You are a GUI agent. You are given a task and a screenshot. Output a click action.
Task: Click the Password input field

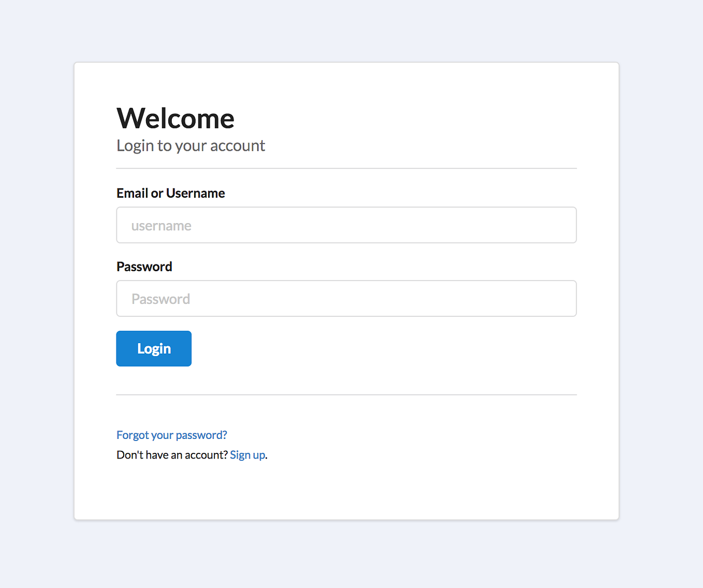(x=346, y=298)
